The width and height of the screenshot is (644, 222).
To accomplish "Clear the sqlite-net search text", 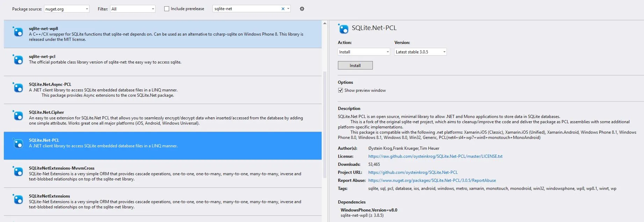I will (x=283, y=9).
